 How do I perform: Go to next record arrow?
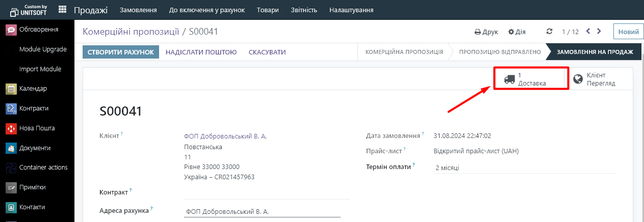tap(599, 32)
